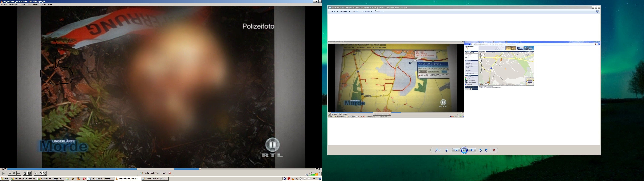This screenshot has height=181, width=644.
Task: Launch Firefox from quick launch
Action: [78, 179]
